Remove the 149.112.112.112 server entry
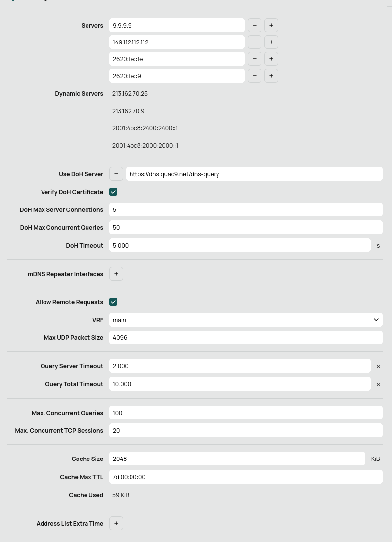This screenshot has height=542, width=392. (x=255, y=42)
